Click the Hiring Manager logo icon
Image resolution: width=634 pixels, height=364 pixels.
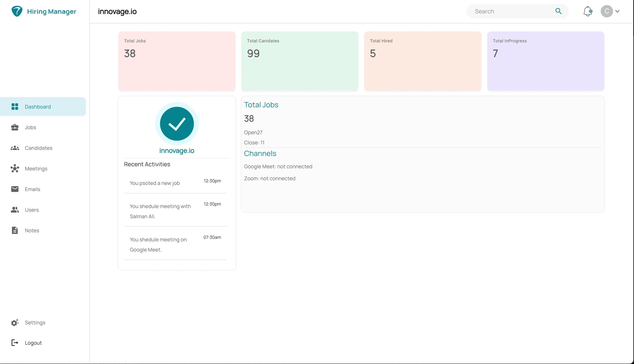click(x=17, y=11)
